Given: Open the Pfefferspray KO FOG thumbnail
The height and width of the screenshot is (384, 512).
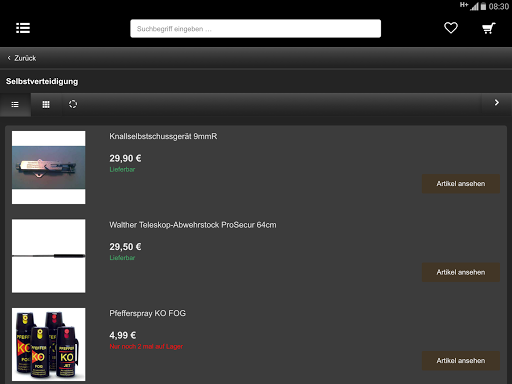Looking at the screenshot, I should click(x=49, y=344).
